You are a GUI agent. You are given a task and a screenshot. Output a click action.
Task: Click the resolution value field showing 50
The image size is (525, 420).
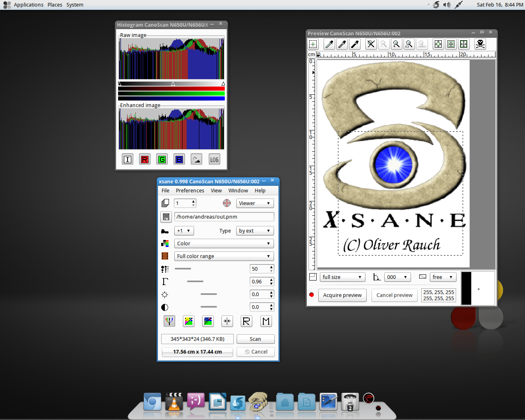pyautogui.click(x=259, y=269)
